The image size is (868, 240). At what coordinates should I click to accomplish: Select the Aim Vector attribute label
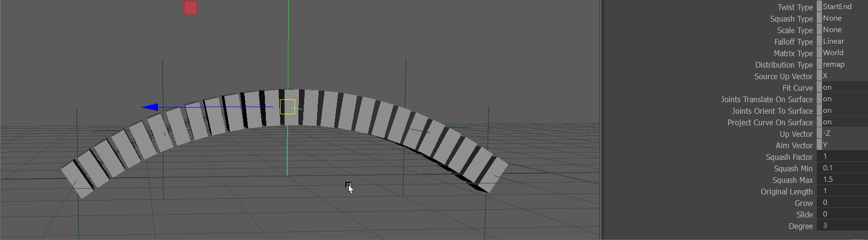coord(794,145)
